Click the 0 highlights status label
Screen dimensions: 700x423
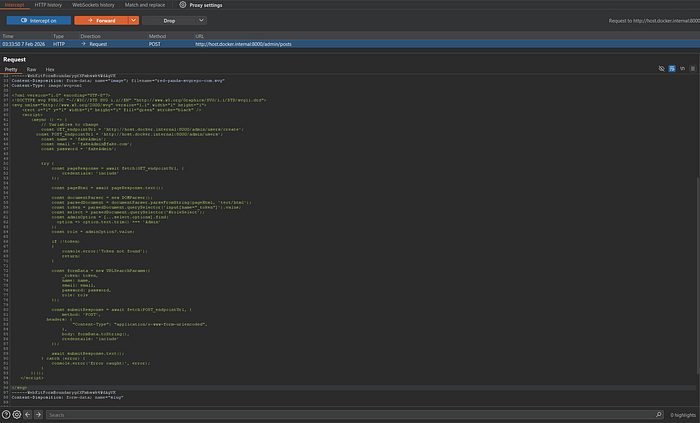click(683, 415)
